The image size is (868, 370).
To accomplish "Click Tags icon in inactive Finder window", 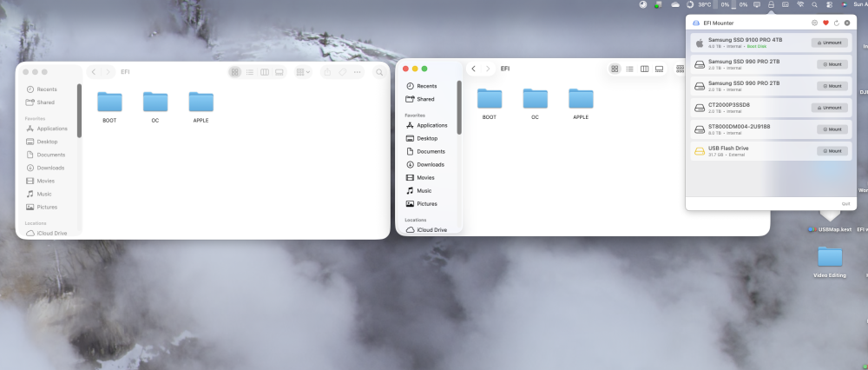I will 342,72.
